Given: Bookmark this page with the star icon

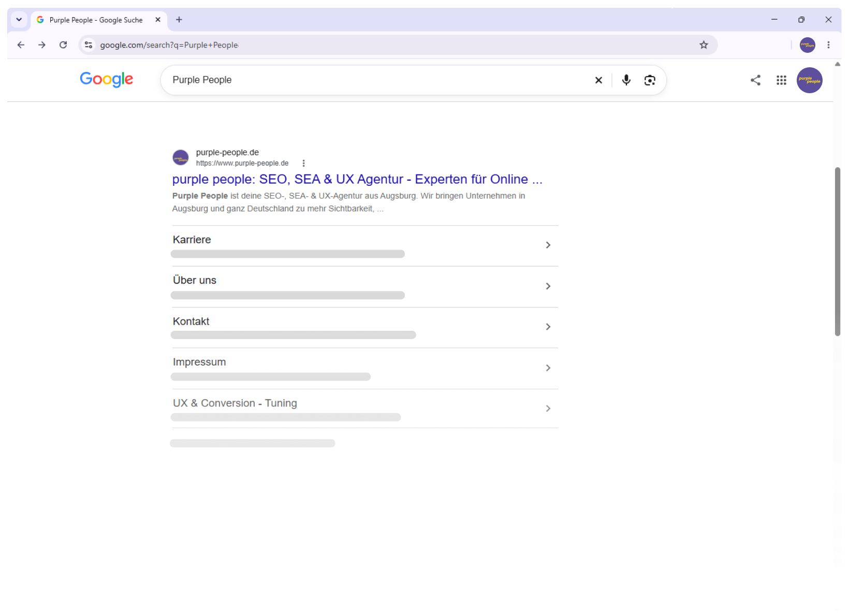Looking at the screenshot, I should 704,45.
